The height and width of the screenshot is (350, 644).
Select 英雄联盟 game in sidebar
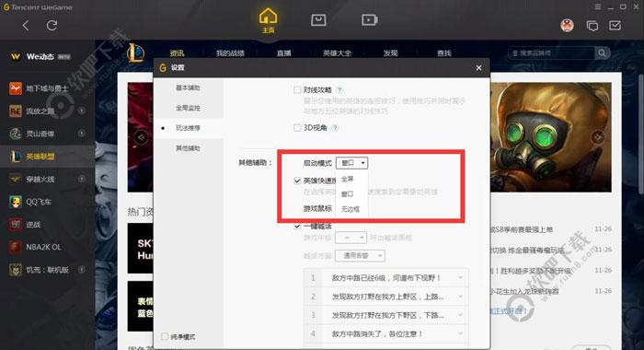[x=47, y=157]
